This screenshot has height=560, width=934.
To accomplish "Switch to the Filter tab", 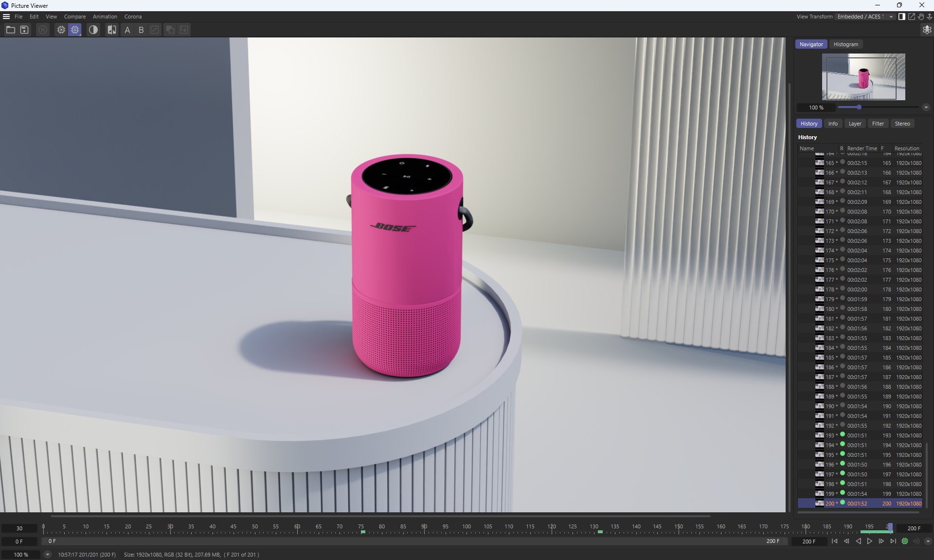I will (x=878, y=124).
